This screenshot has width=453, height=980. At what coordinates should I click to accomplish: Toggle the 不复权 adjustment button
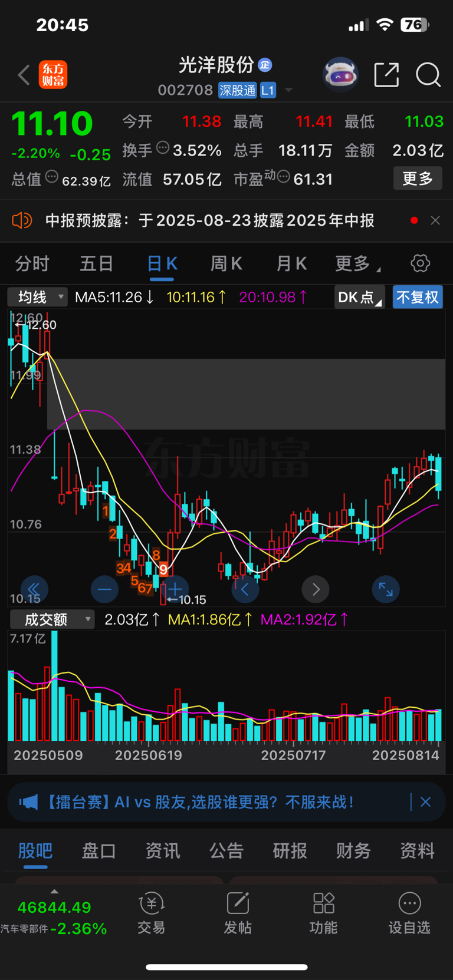coord(418,297)
